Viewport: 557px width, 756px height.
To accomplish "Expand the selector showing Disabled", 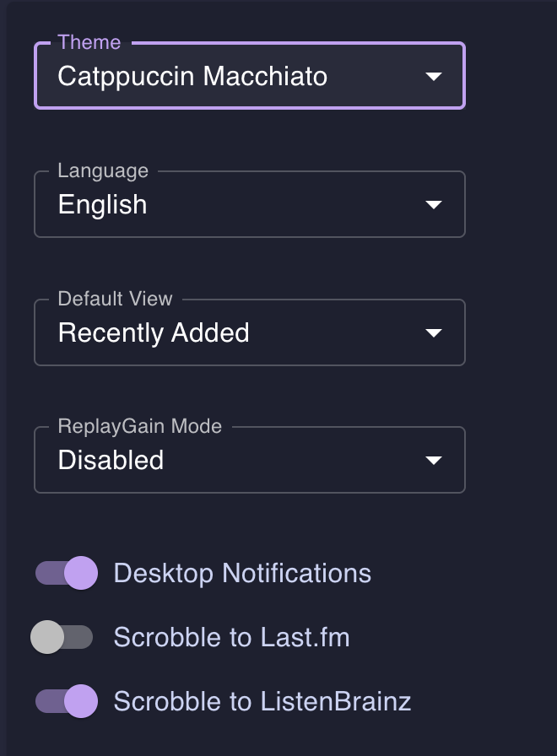I will 236,461.
